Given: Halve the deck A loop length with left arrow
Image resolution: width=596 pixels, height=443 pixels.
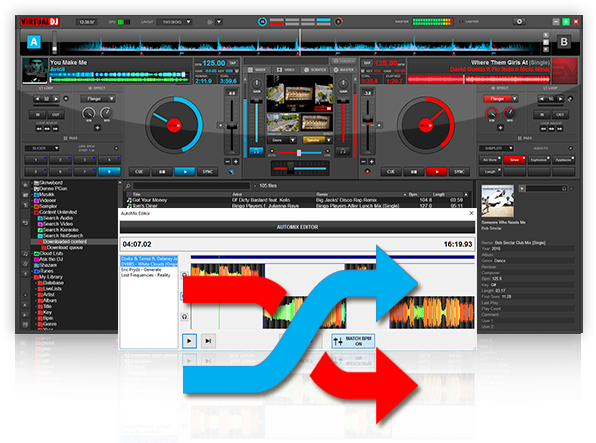Looking at the screenshot, I should (x=37, y=99).
